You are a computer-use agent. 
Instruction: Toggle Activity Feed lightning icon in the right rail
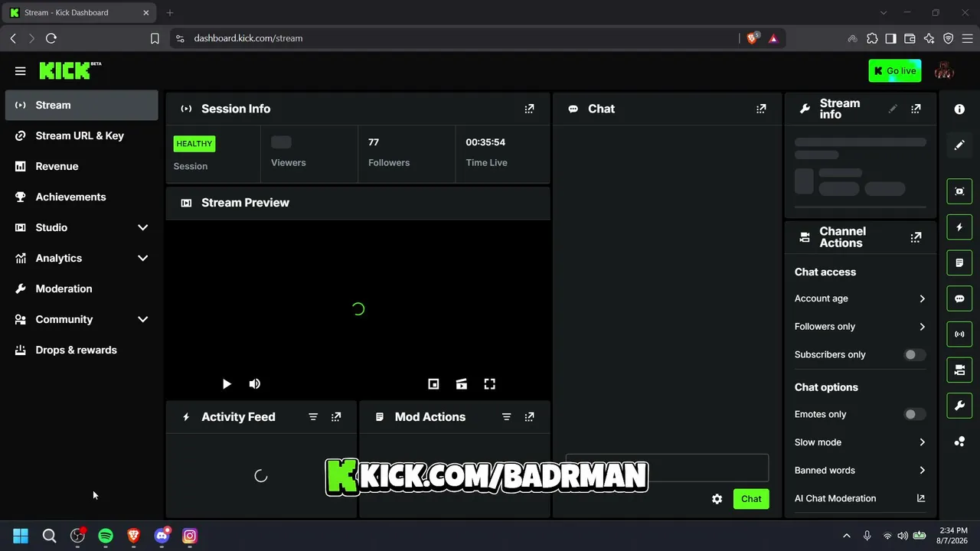point(959,227)
